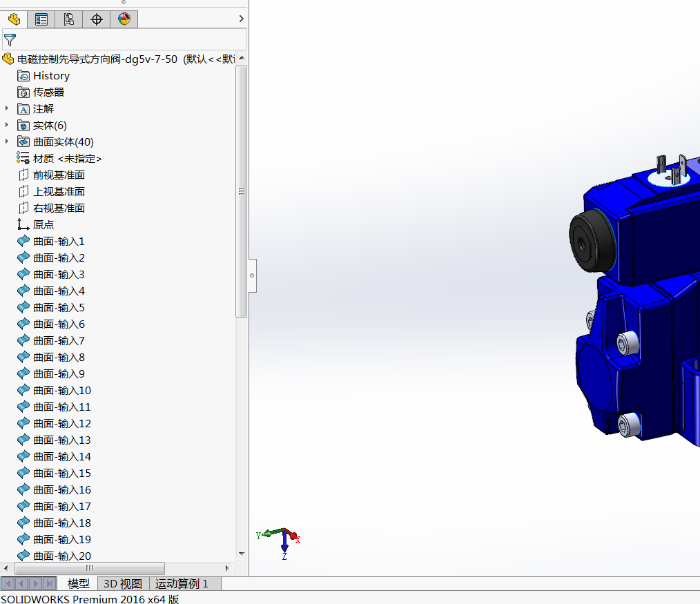Switch to the 3D 视图 tab
Viewport: 700px width, 604px height.
click(123, 583)
